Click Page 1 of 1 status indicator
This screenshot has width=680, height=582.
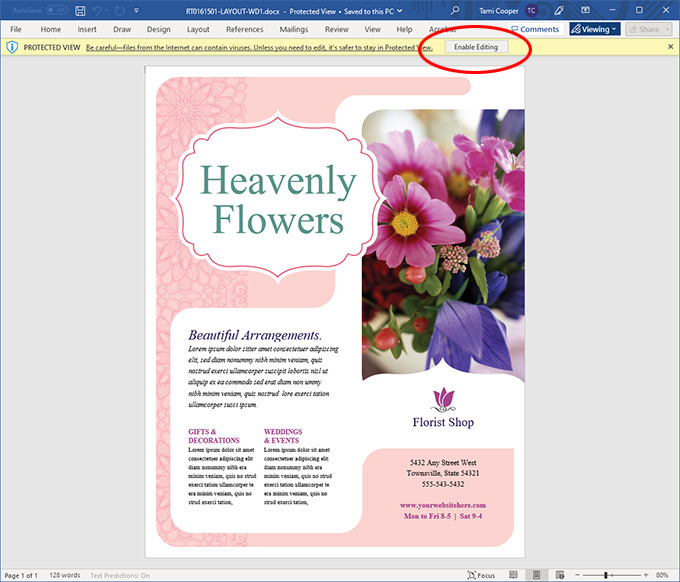(x=21, y=575)
